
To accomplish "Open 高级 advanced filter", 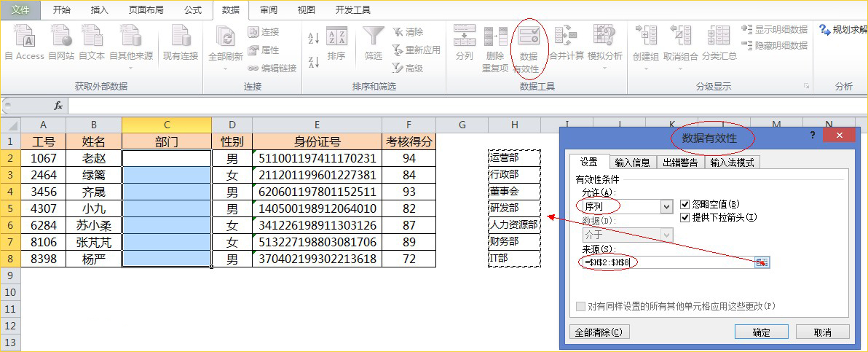I will (408, 69).
